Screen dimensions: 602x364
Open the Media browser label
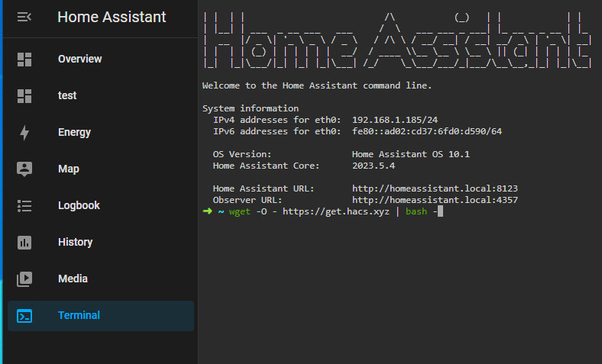73,279
